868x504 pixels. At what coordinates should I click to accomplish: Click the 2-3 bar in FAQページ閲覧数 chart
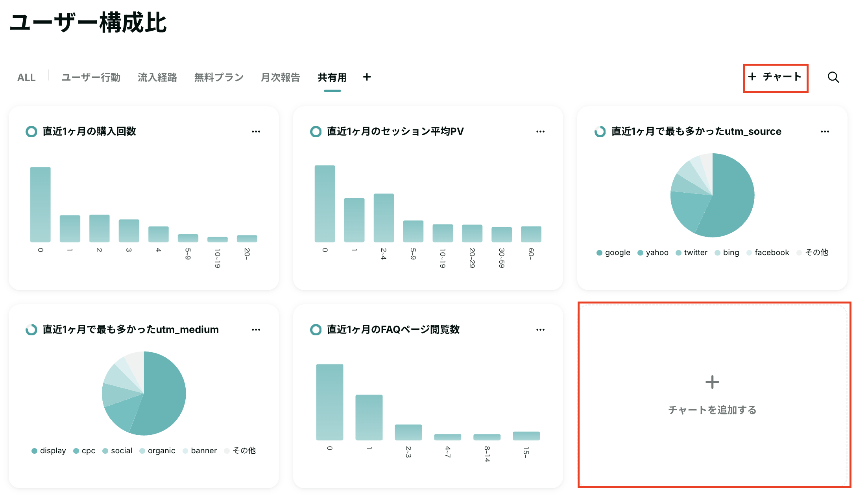click(x=408, y=432)
